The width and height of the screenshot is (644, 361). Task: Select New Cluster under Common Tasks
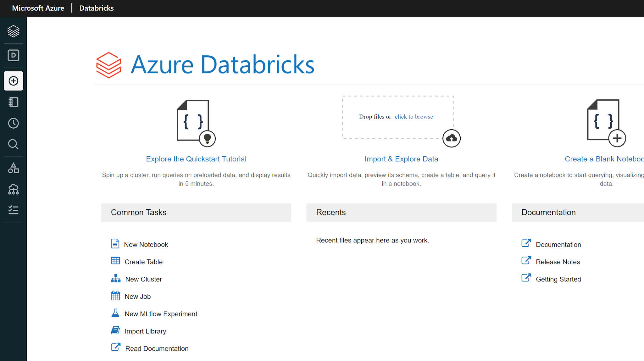144,279
